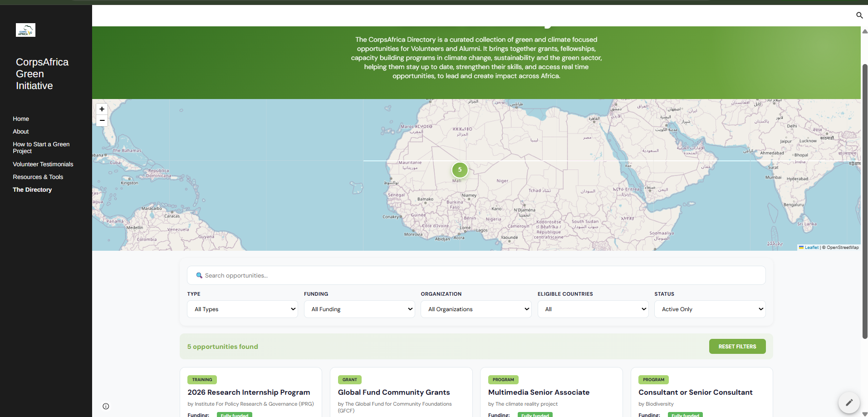
Task: Click the pencil edit floating button
Action: (x=849, y=402)
